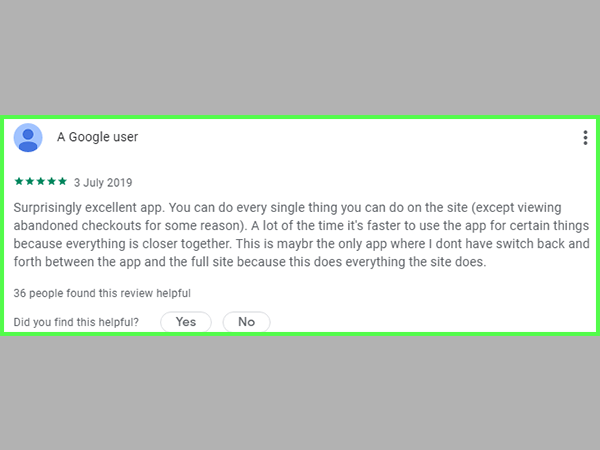The width and height of the screenshot is (600, 450).
Task: Click the phrase "Surprisingly excellent app"
Action: click(x=89, y=208)
